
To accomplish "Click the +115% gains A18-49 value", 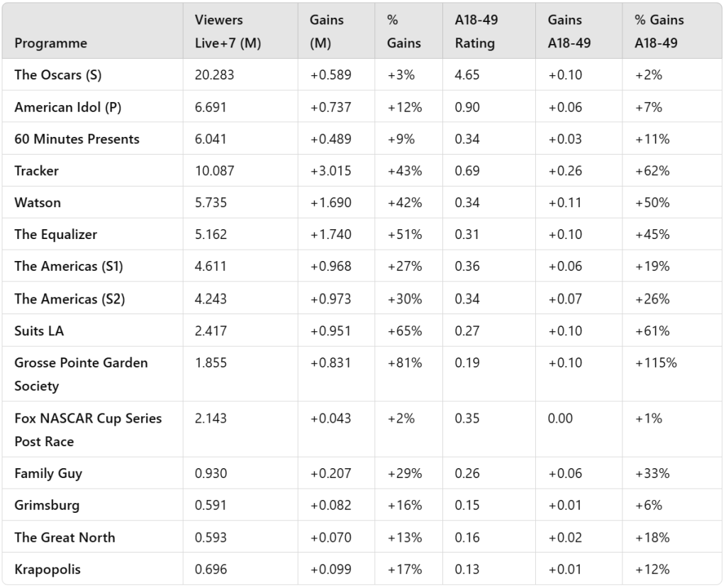I will [656, 362].
